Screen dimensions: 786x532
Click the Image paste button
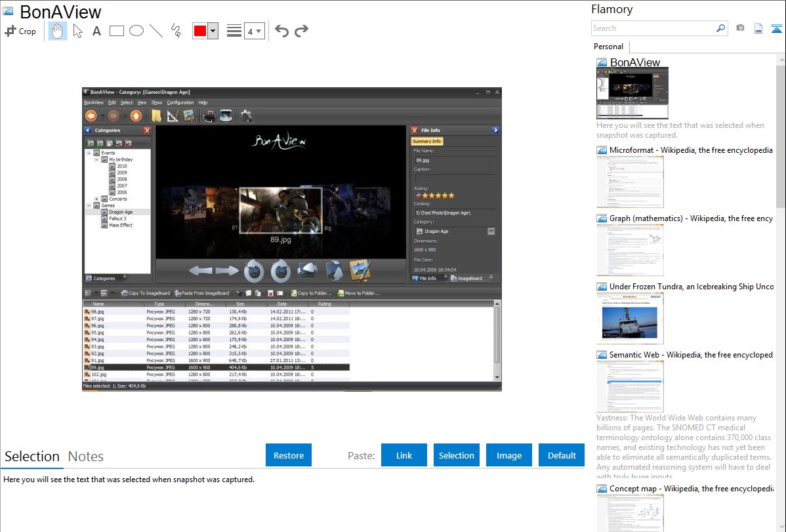coord(508,455)
